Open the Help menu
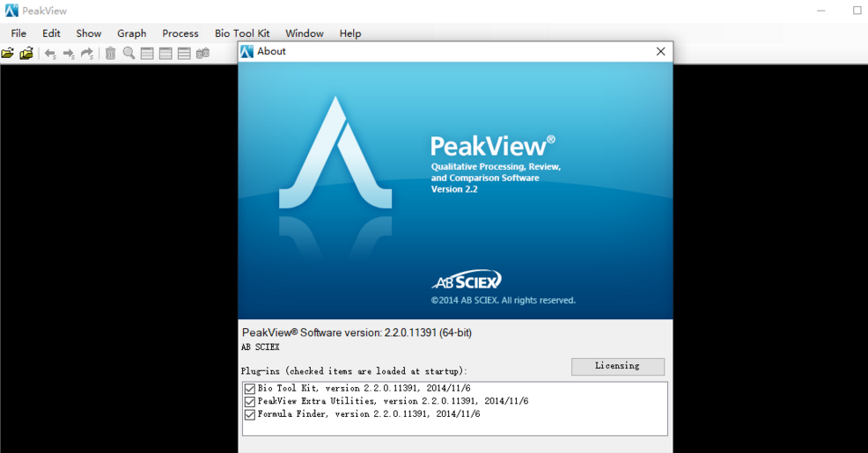 [x=350, y=33]
